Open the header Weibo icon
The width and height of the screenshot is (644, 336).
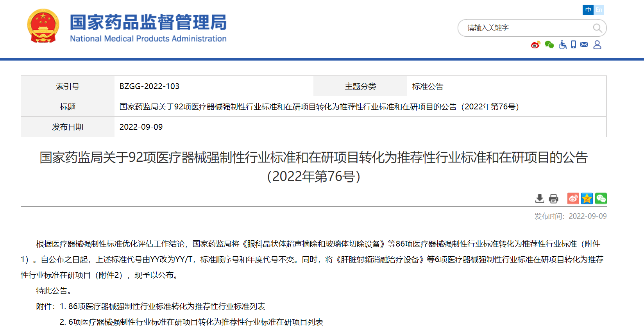[535, 45]
